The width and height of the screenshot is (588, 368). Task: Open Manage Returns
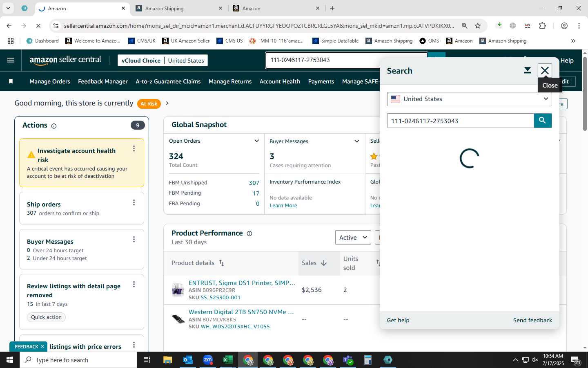[230, 81]
